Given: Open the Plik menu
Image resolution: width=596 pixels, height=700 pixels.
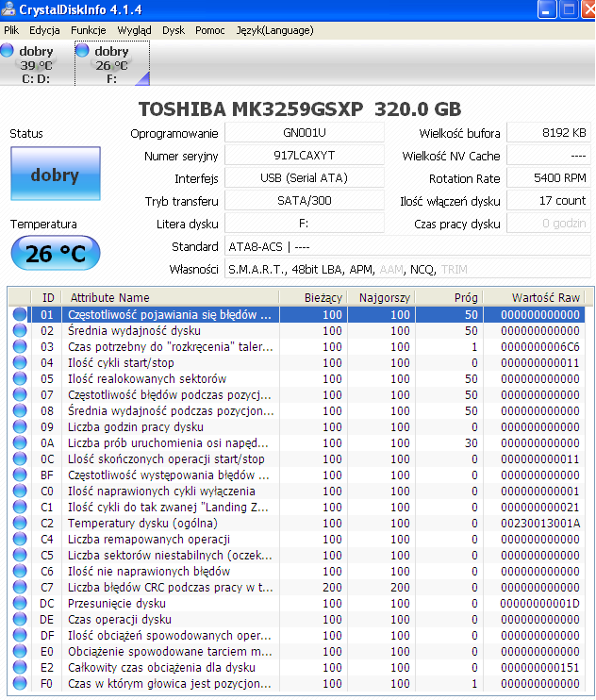Looking at the screenshot, I should [x=11, y=30].
